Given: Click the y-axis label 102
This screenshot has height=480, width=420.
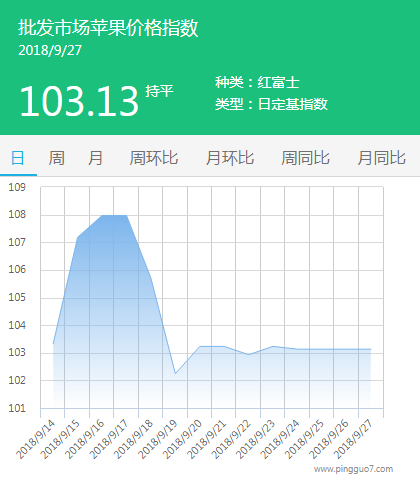Looking at the screenshot, I should [x=17, y=380].
